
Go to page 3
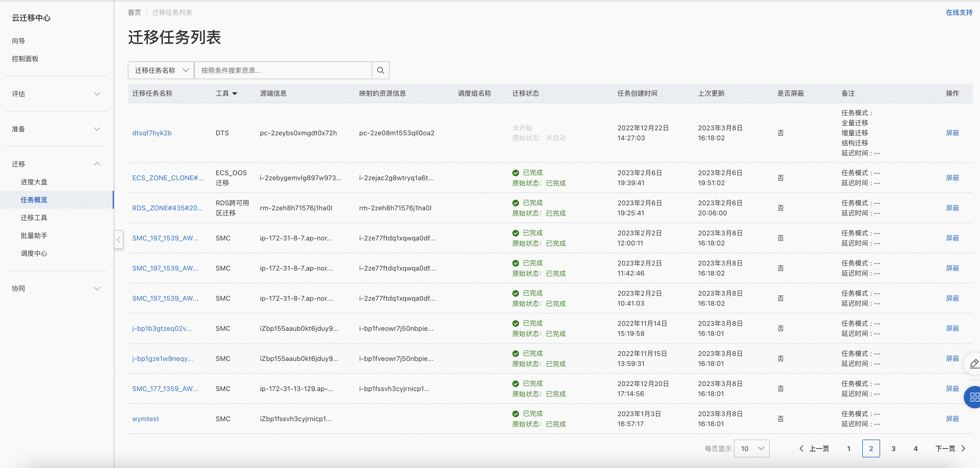tap(893, 448)
